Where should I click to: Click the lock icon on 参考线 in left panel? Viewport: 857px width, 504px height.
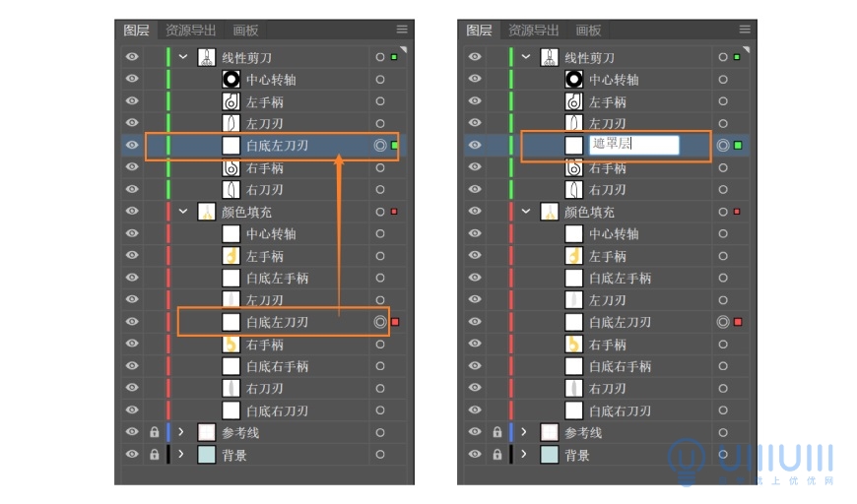tap(154, 432)
